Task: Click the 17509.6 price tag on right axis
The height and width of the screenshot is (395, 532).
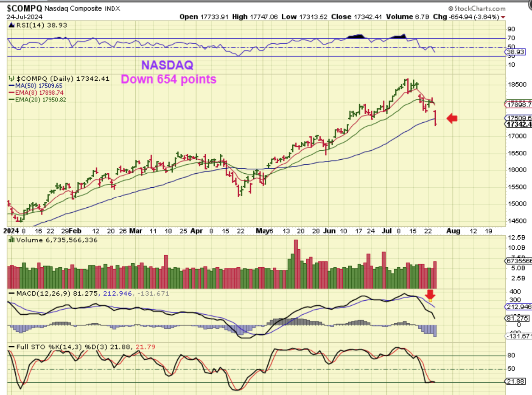Action: click(519, 118)
